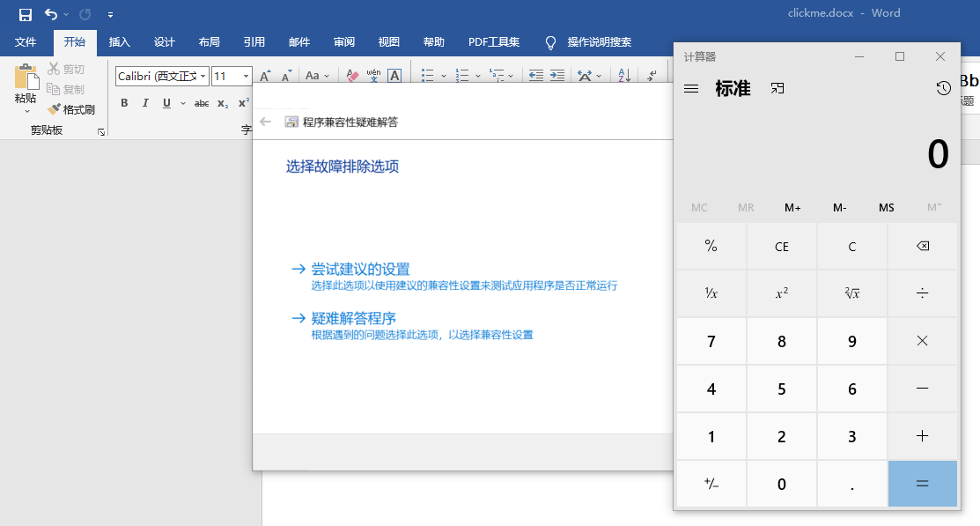The height and width of the screenshot is (526, 980).
Task: Expand the font size dropdown showing 11
Action: (246, 77)
